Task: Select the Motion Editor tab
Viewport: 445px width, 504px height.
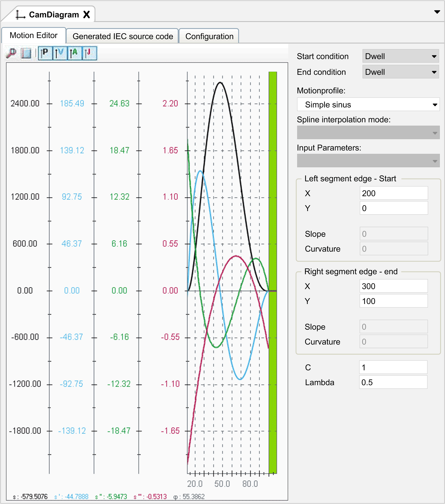Action: [34, 35]
